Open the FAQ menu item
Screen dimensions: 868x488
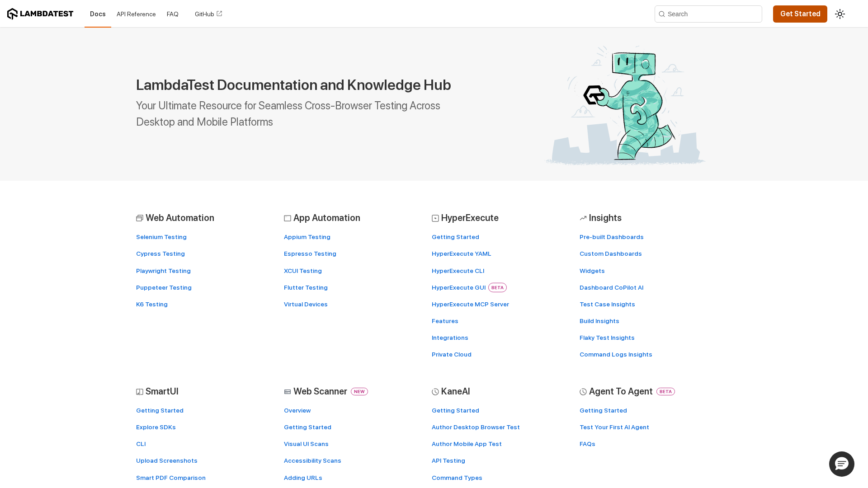click(x=172, y=14)
